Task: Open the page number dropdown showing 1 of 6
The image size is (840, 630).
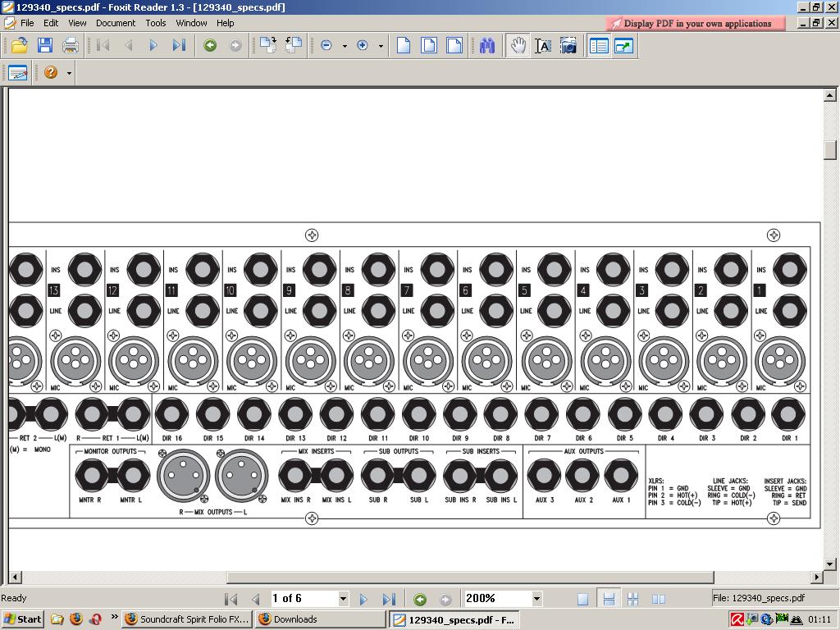Action: point(344,598)
